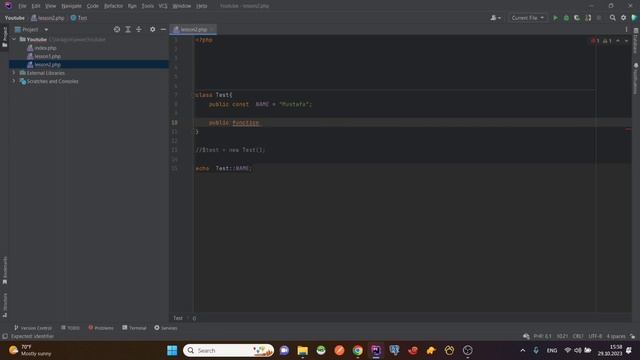The height and width of the screenshot is (360, 640).
Task: Click the Expand All icon in Project panel
Action: point(128,29)
